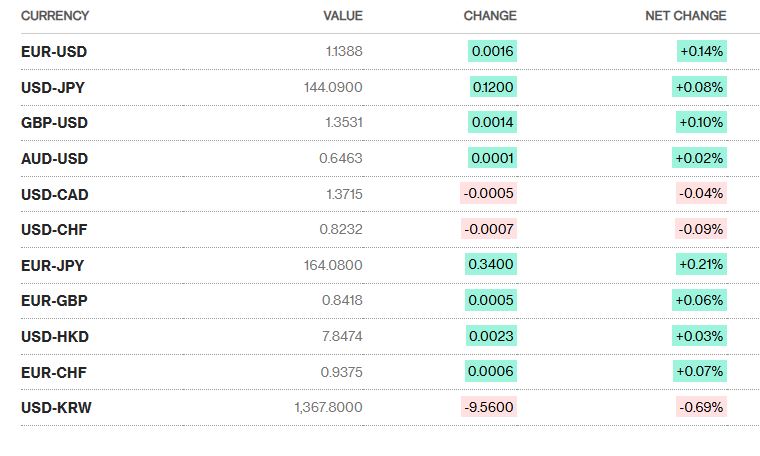Click the USD-HKD currency label
Image resolution: width=760 pixels, height=456 pixels.
click(54, 336)
